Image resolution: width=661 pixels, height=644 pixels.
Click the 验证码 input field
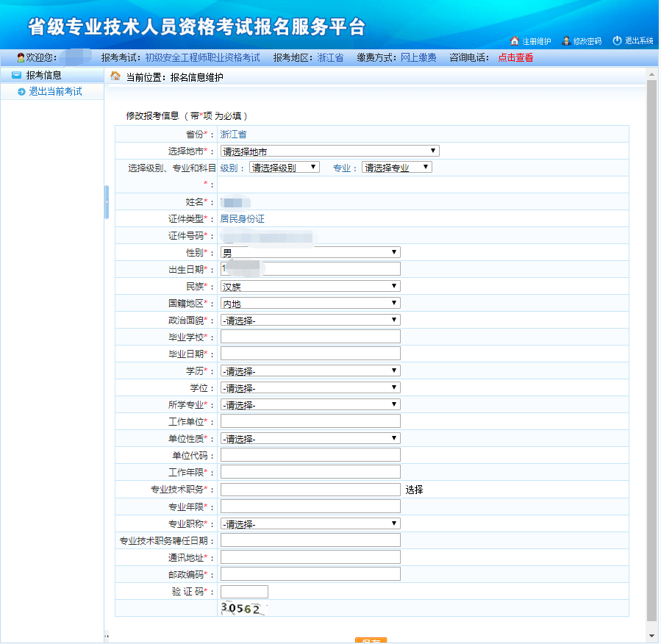[x=243, y=591]
